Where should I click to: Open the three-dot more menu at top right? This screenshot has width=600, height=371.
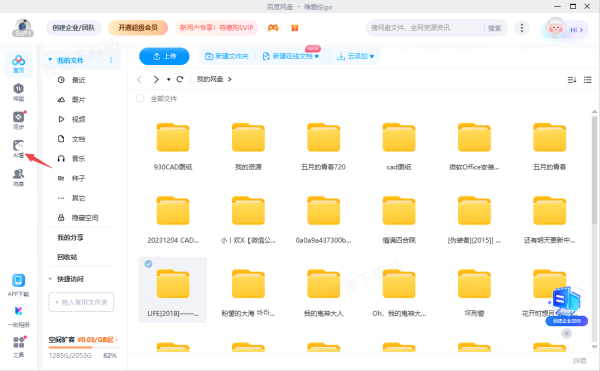tap(522, 28)
